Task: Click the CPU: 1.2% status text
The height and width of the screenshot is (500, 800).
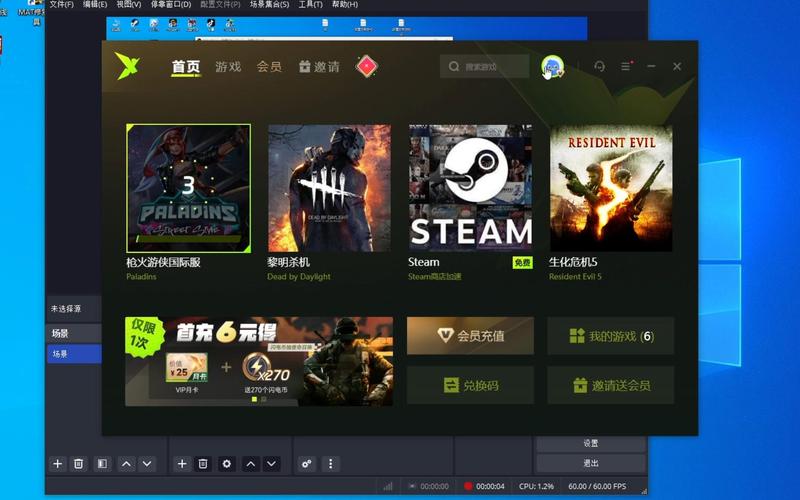Action: coord(536,486)
